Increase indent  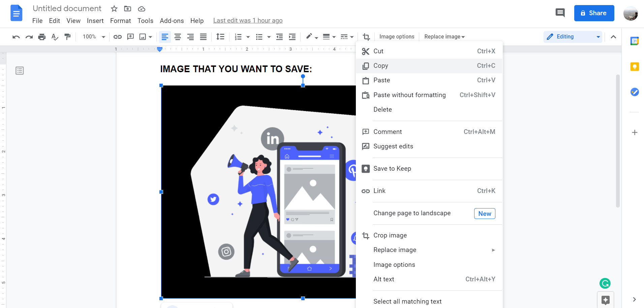pos(292,37)
